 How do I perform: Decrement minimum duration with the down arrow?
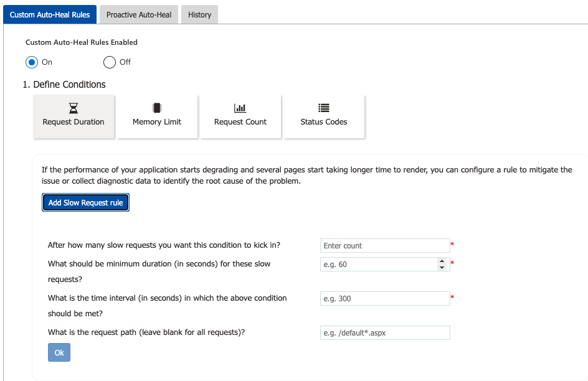coord(442,266)
